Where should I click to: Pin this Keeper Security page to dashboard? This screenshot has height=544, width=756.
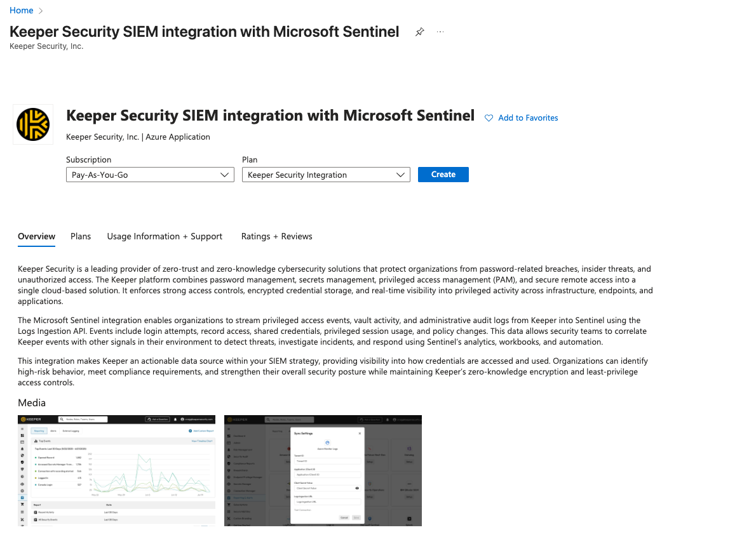[x=419, y=32]
